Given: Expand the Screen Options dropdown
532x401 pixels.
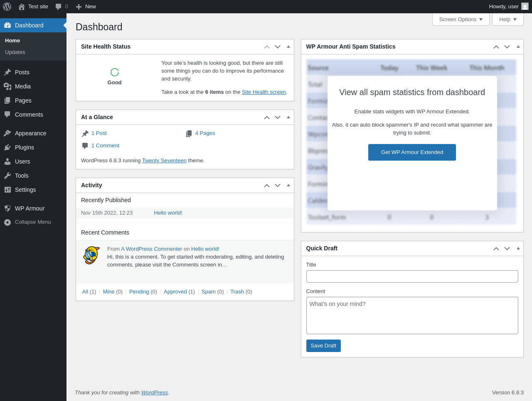Looking at the screenshot, I should click(x=461, y=20).
